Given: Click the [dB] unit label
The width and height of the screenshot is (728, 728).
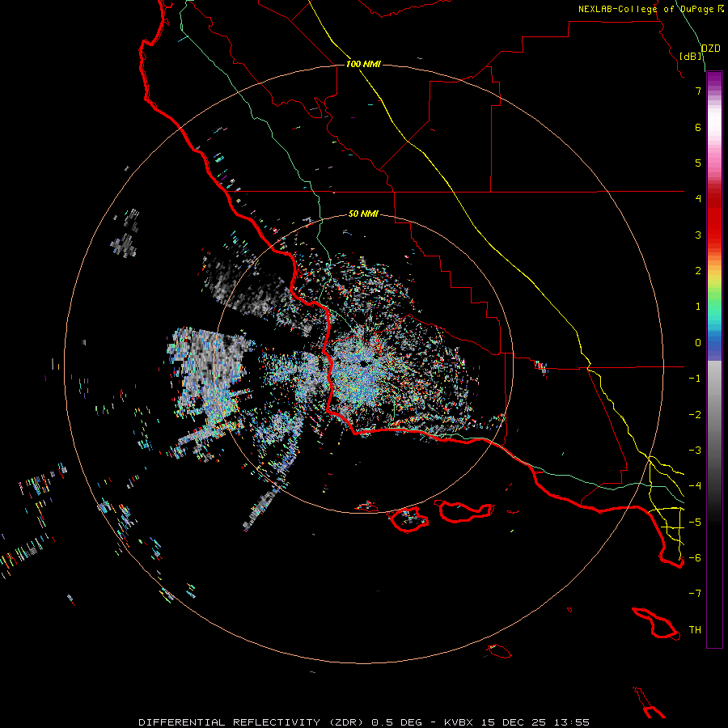Looking at the screenshot, I should (x=691, y=56).
